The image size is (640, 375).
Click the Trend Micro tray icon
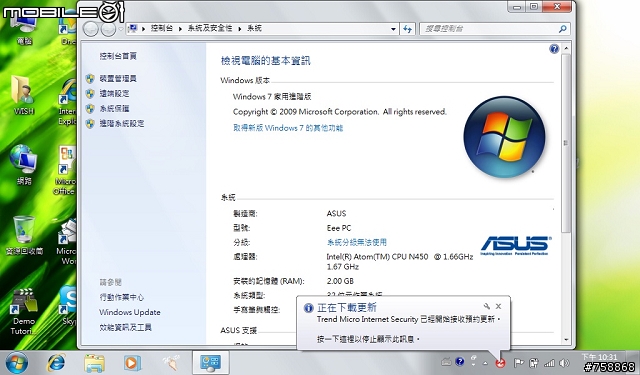500,363
